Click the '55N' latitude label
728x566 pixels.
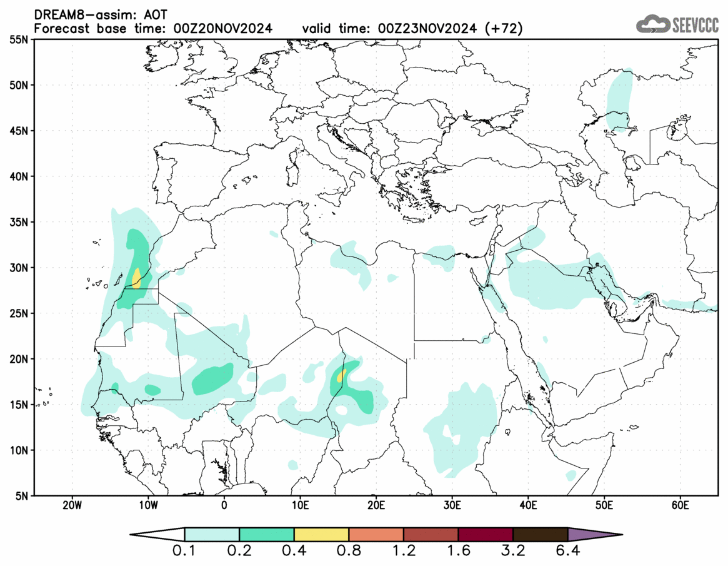coord(19,39)
